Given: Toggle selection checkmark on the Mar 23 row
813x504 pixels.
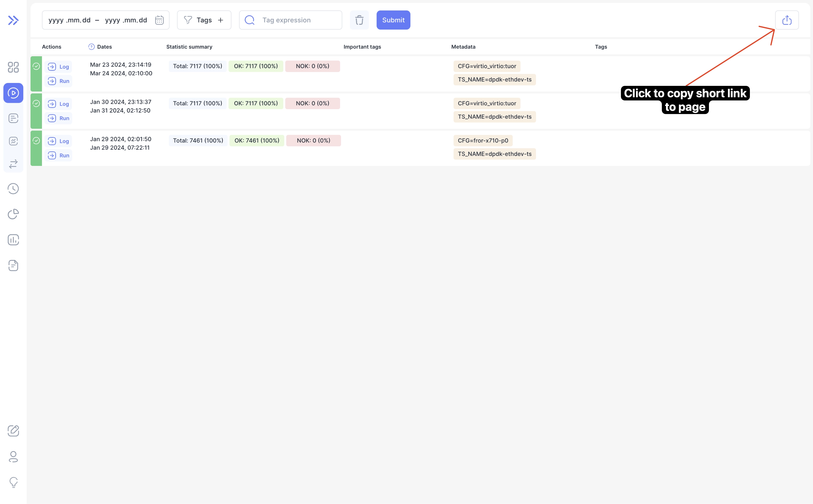Looking at the screenshot, I should pos(36,66).
